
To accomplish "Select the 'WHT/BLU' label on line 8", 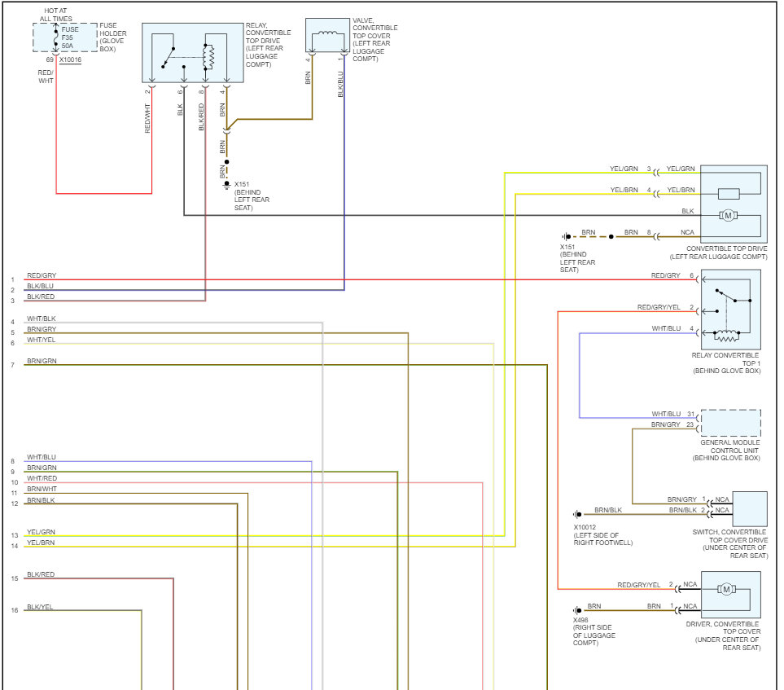I will click(41, 457).
